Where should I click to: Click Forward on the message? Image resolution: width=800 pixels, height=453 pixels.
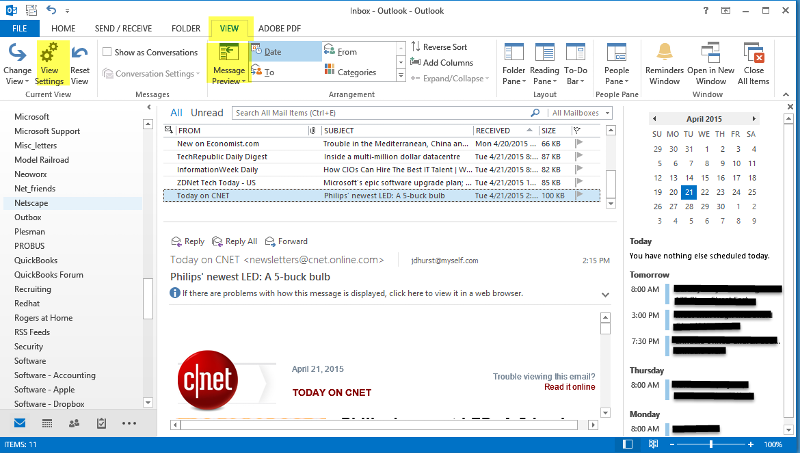[x=286, y=241]
